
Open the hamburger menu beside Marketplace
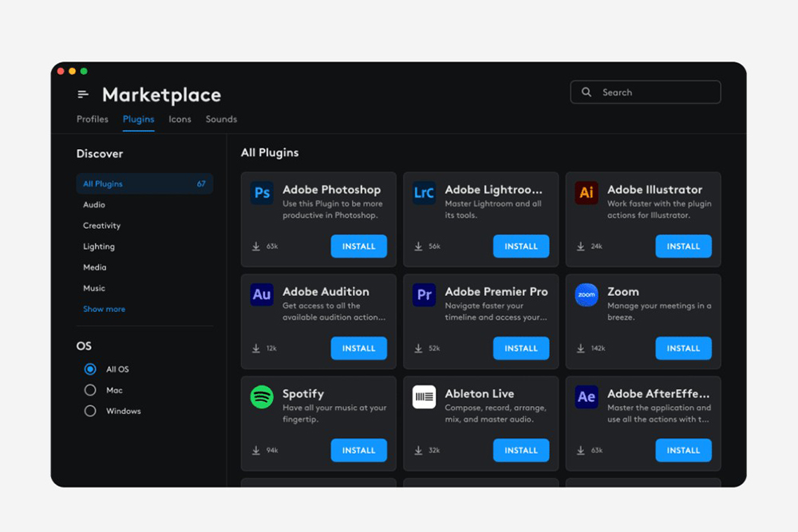pyautogui.click(x=83, y=94)
